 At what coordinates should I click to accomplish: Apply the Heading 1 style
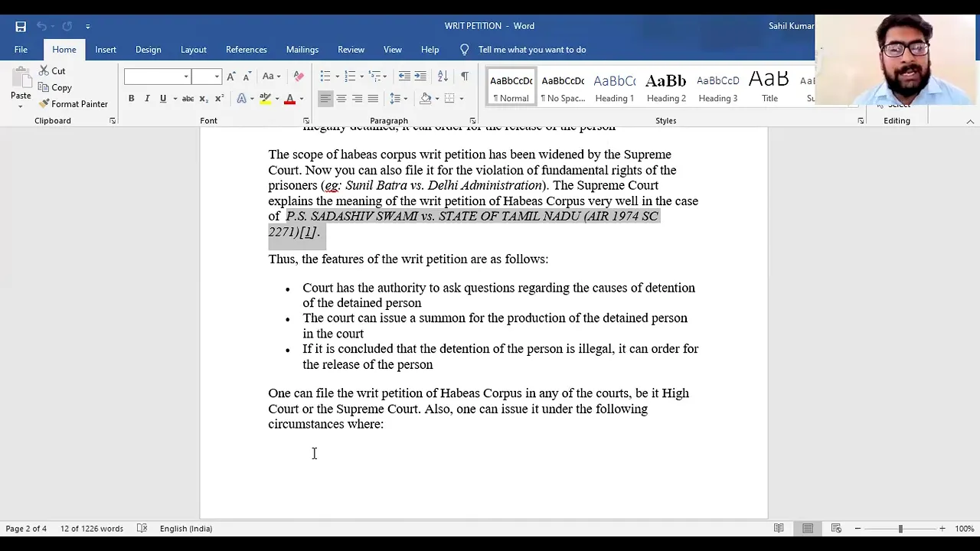tap(615, 86)
